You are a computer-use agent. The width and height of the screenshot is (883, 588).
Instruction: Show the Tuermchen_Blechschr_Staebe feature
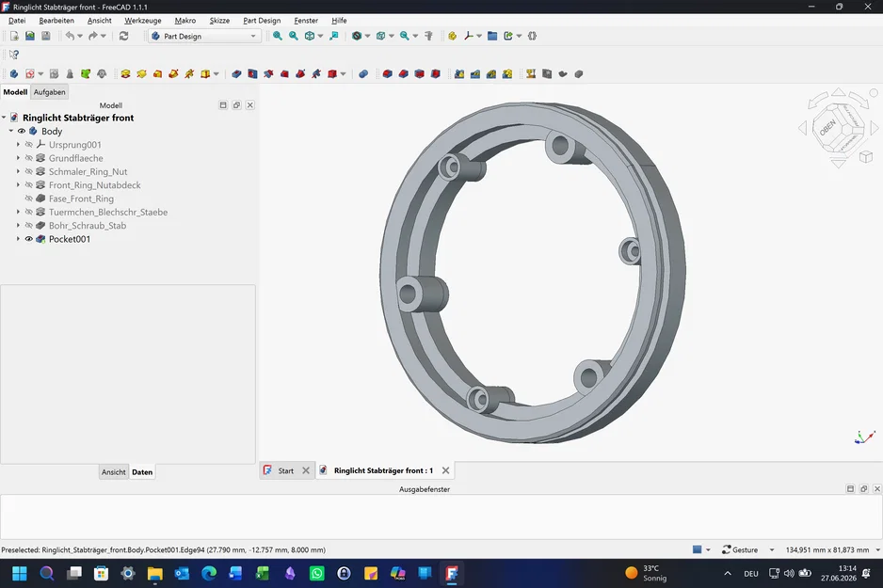(x=29, y=212)
